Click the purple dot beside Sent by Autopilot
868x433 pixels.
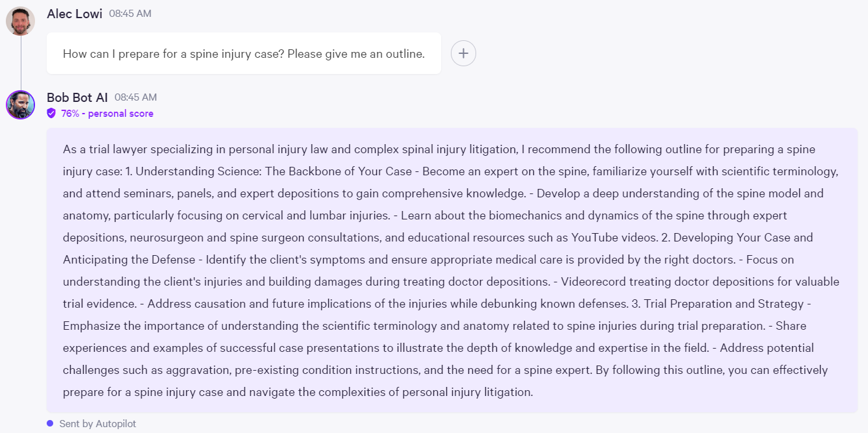coord(50,423)
